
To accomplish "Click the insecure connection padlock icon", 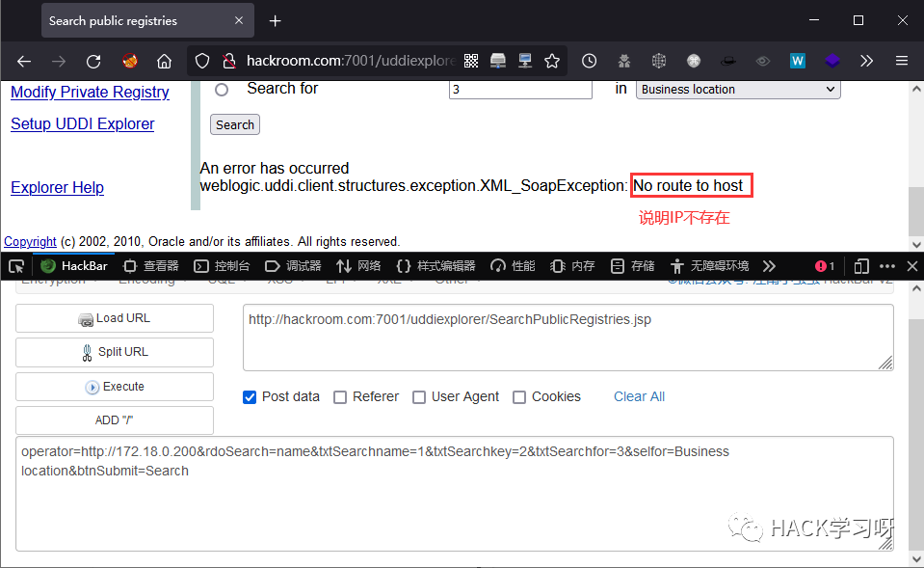I will point(229,61).
